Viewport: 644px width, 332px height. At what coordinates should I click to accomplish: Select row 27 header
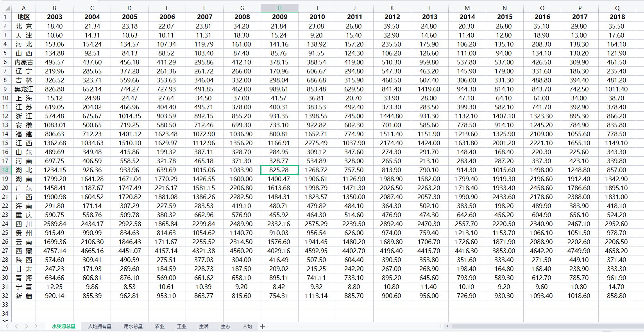pyautogui.click(x=5, y=251)
